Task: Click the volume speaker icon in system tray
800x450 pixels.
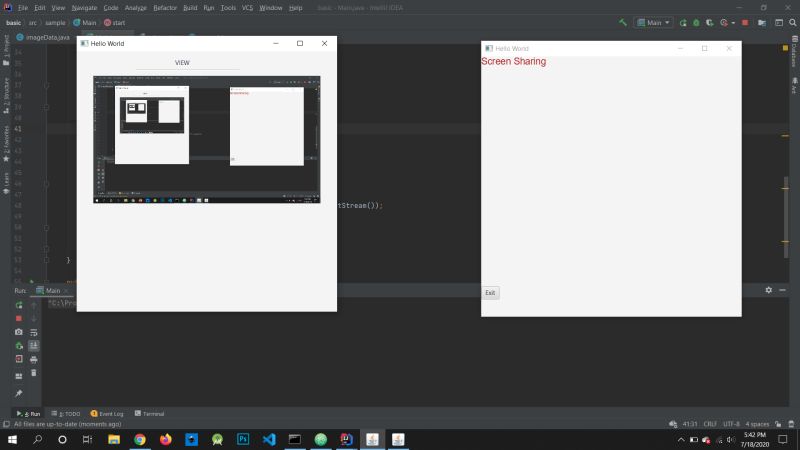Action: point(731,439)
